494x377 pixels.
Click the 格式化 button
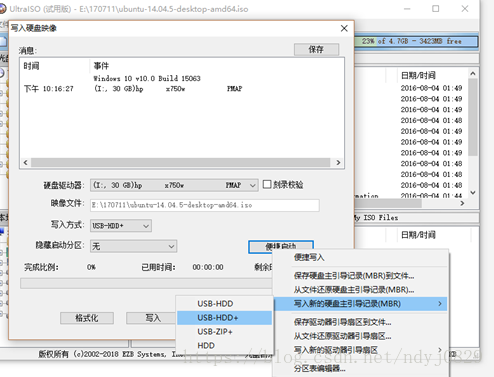87,318
